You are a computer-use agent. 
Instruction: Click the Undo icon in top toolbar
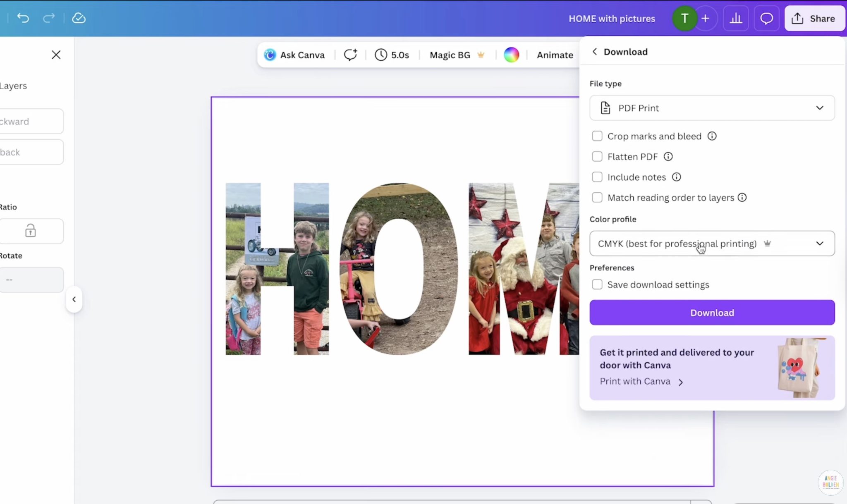pos(23,18)
